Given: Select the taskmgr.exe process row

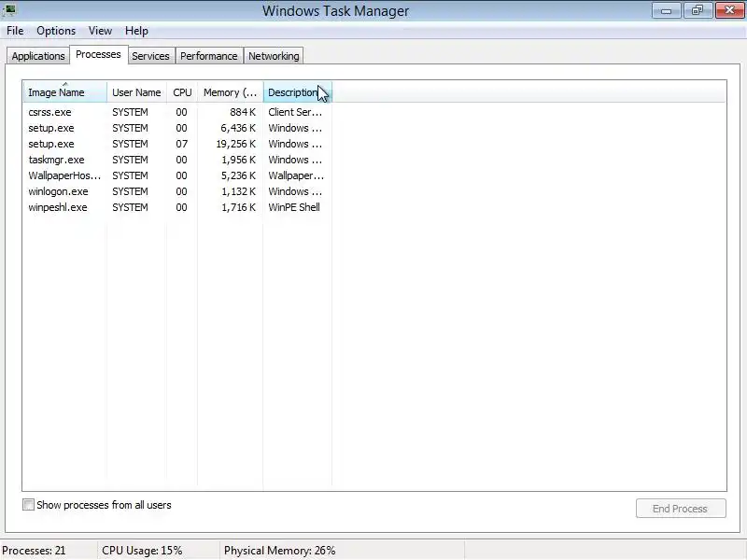Looking at the screenshot, I should (177, 160).
